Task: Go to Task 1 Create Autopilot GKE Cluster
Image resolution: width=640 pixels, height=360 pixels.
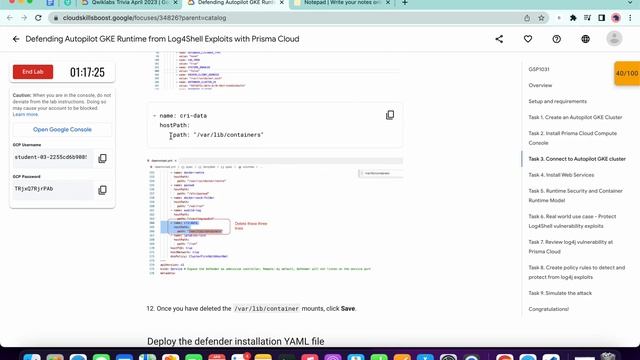Action: (575, 117)
